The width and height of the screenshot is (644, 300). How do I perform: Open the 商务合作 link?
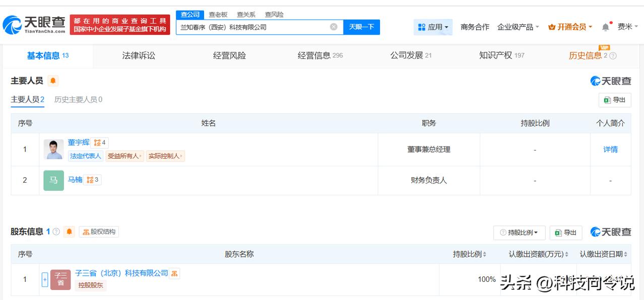tap(475, 27)
